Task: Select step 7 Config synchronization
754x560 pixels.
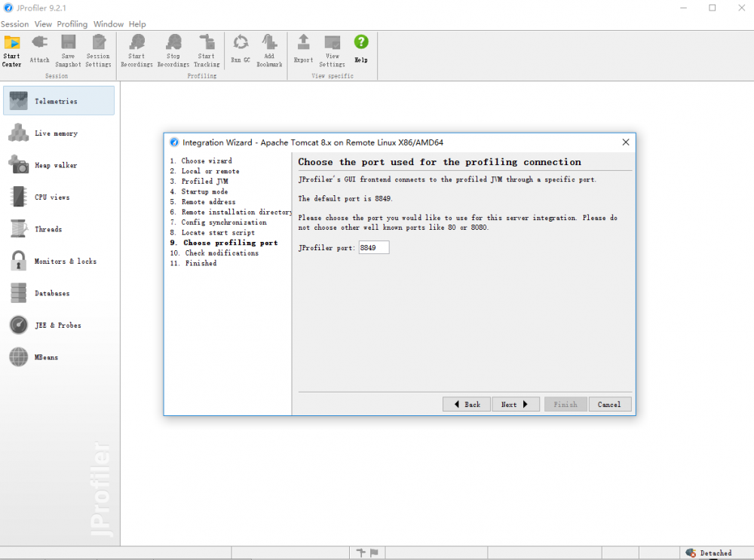Action: pyautogui.click(x=219, y=222)
